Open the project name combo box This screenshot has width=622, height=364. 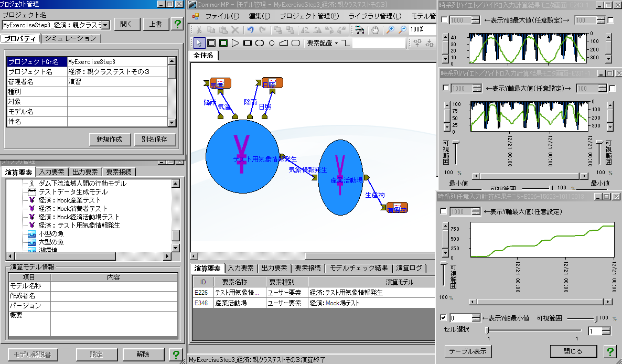tap(105, 25)
